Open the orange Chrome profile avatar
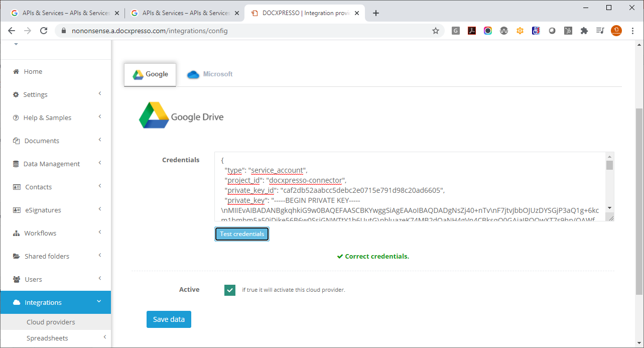Viewport: 644px width, 348px height. [616, 31]
